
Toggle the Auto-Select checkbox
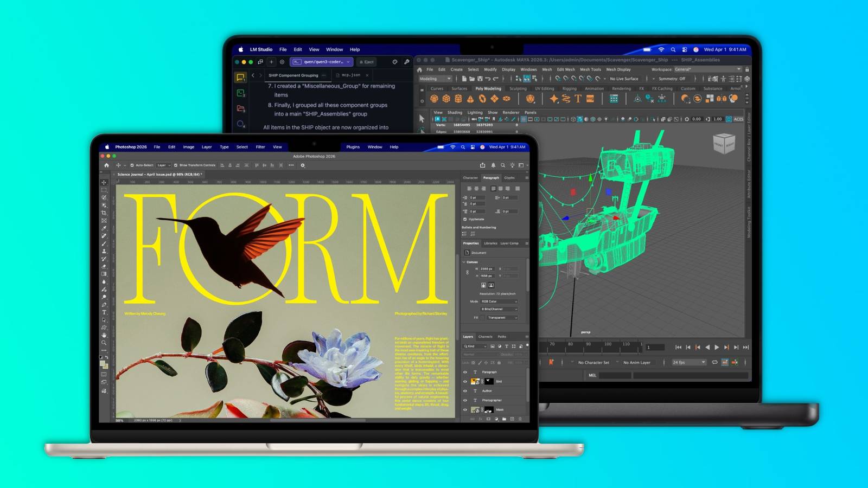(x=132, y=165)
